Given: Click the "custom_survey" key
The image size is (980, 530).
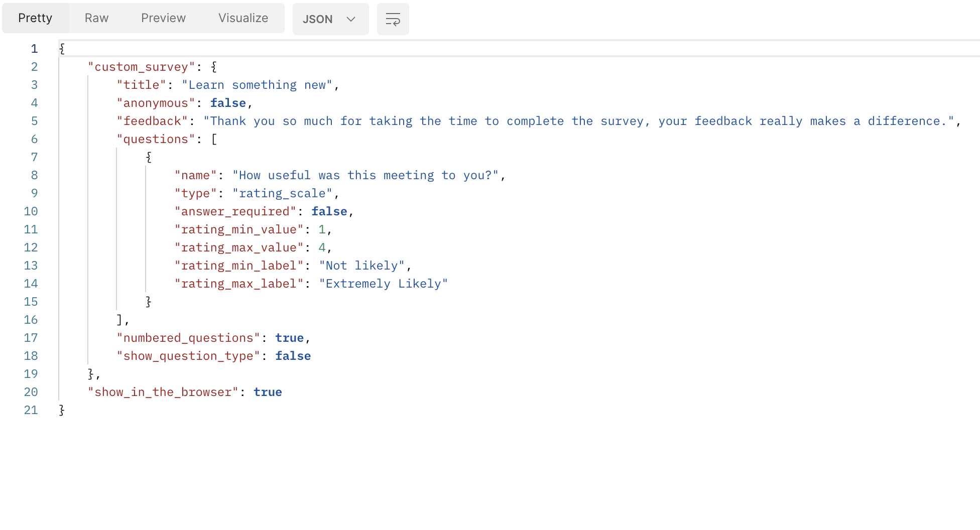Looking at the screenshot, I should click(141, 67).
